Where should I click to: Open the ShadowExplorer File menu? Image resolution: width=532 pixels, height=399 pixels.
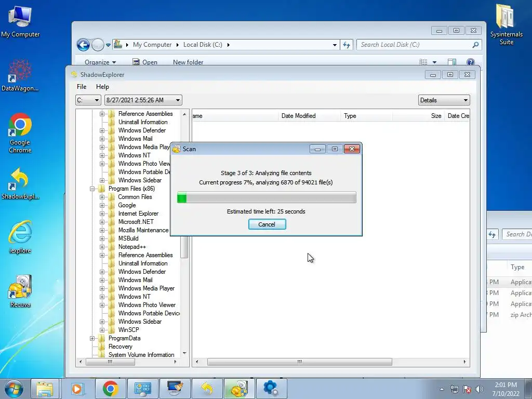tap(82, 87)
